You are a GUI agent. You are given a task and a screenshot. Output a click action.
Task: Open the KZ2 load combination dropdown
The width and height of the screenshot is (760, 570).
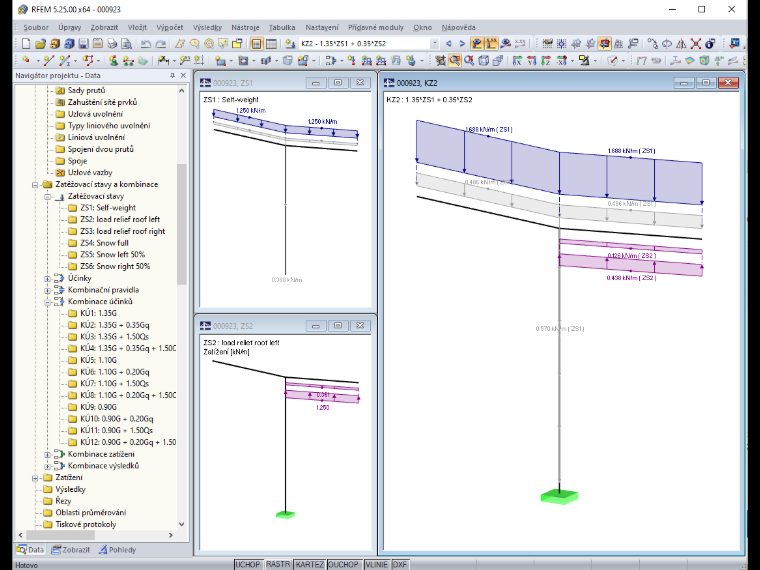[x=434, y=44]
